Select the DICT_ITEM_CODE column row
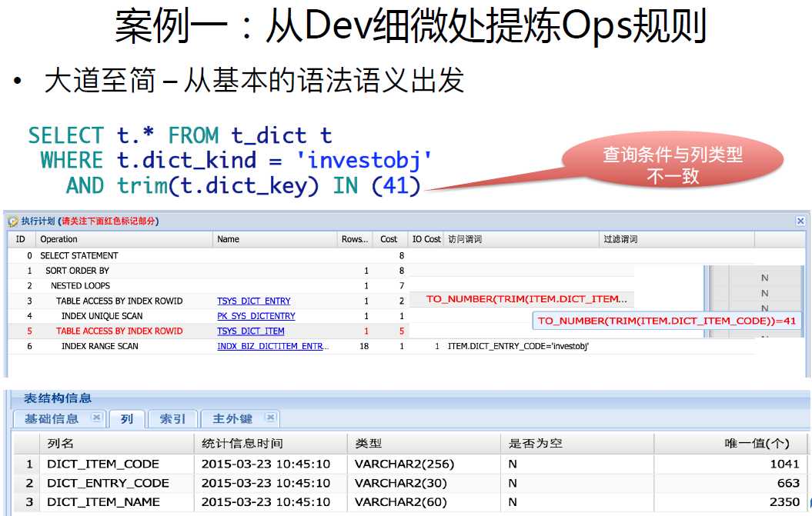This screenshot has width=812, height=516. (410, 464)
